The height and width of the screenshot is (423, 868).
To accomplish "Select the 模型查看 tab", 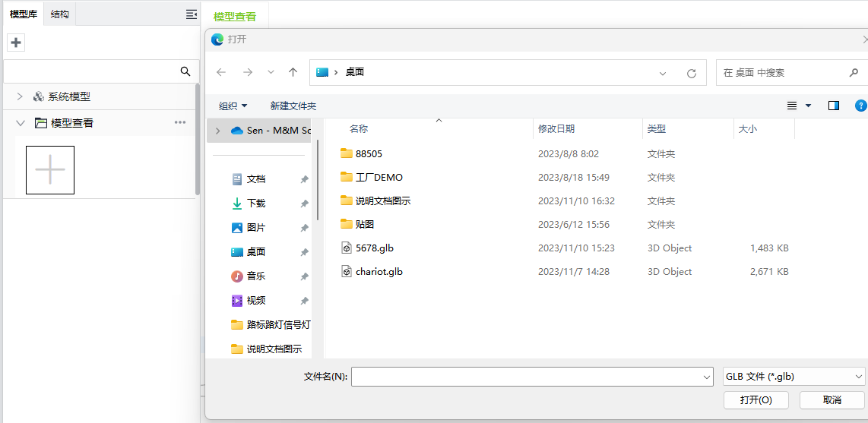I will click(x=235, y=16).
